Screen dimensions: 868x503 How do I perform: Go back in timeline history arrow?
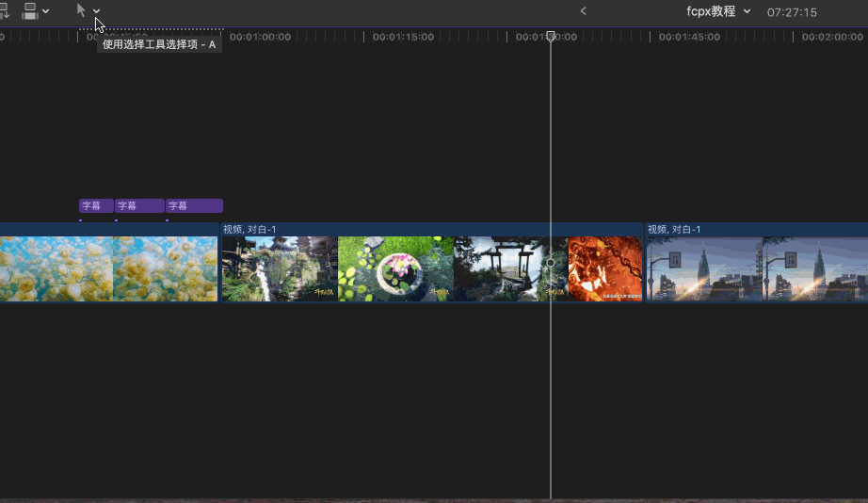(x=583, y=11)
